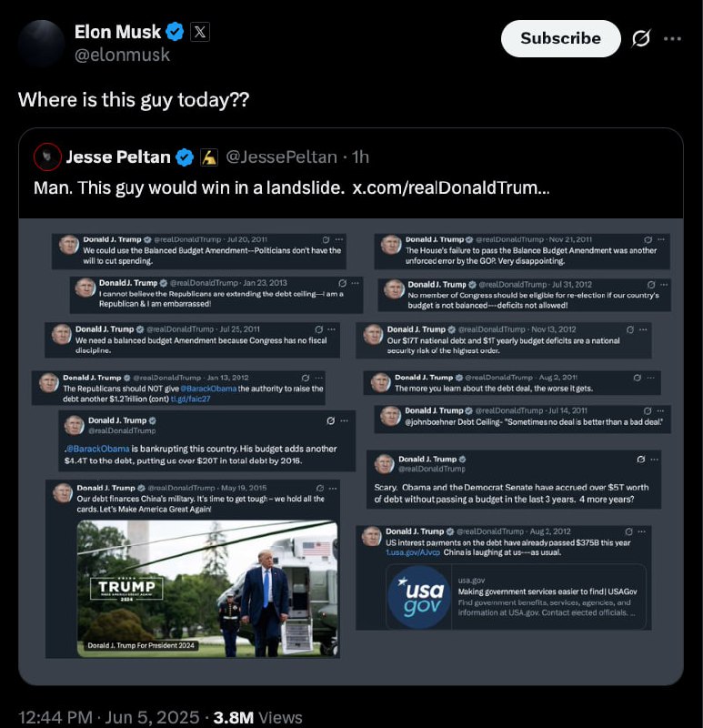
Task: Open the @elonmusk handle link
Action: pos(122,55)
